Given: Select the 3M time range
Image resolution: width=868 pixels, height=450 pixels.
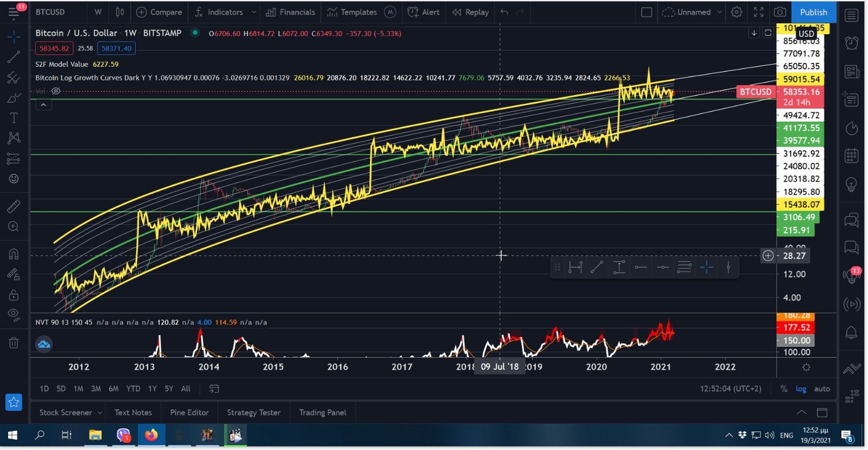Looking at the screenshot, I should (x=96, y=389).
